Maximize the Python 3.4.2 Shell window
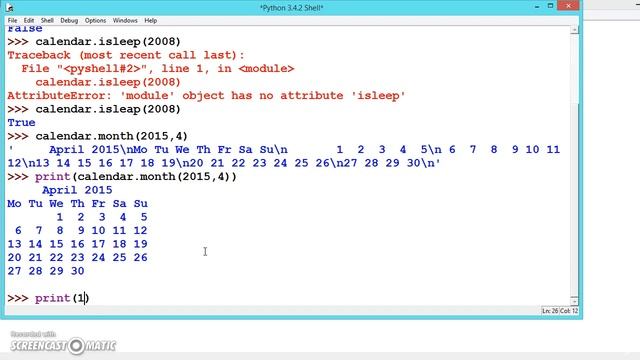 click(550, 6)
